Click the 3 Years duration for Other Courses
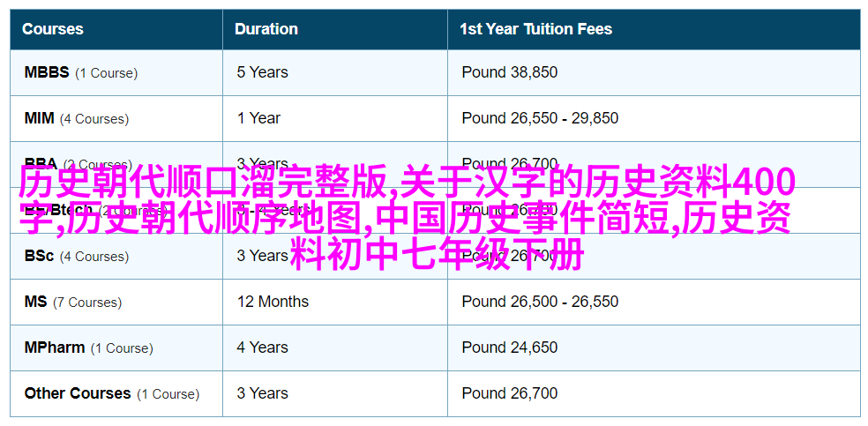868x426 pixels. [262, 393]
